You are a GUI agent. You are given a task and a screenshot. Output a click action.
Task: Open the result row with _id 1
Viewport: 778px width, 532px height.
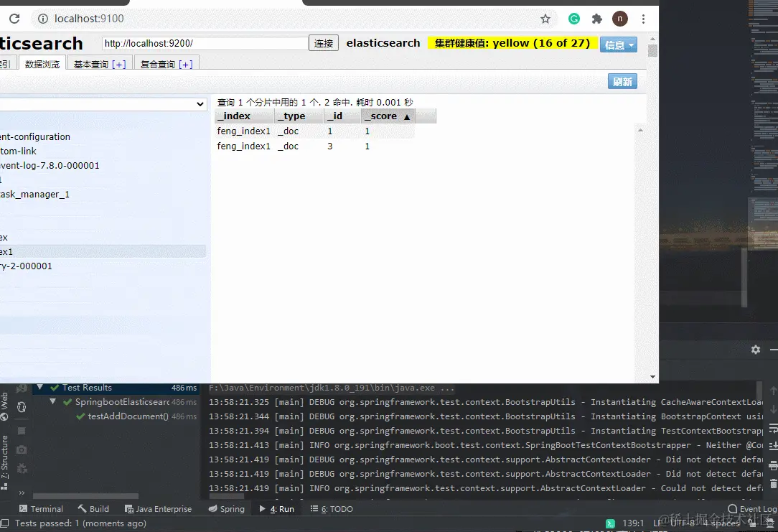tap(314, 131)
